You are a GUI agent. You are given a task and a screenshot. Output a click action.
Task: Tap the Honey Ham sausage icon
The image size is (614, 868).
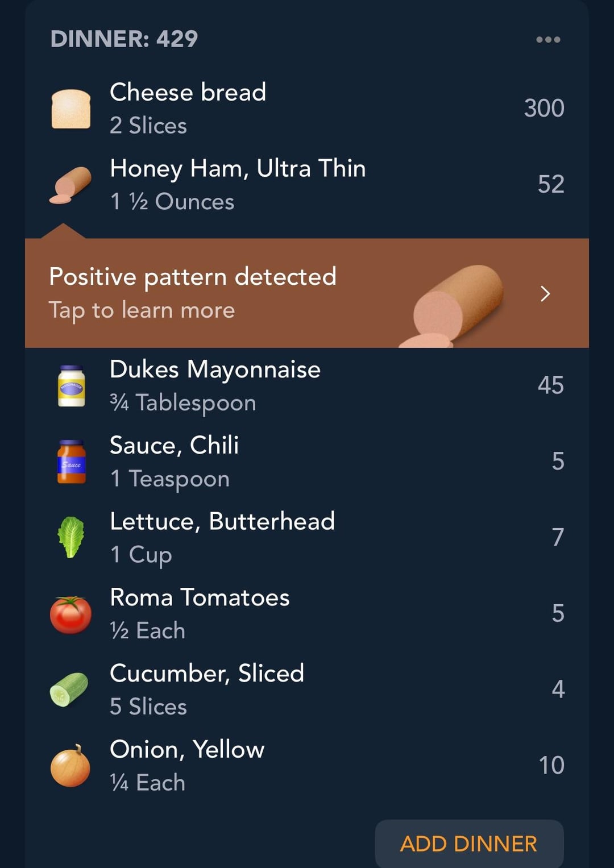(70, 185)
